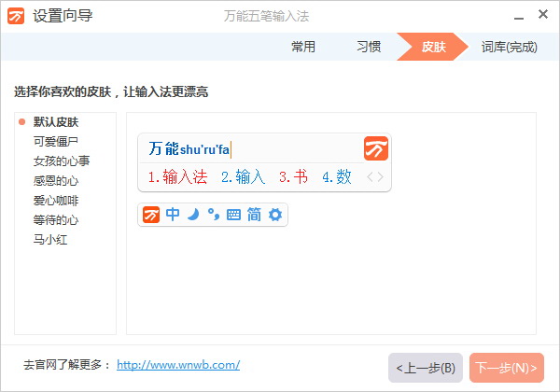The width and height of the screenshot is (560, 392).
Task: Select the 默认皮肤 skin option
Action: [56, 122]
